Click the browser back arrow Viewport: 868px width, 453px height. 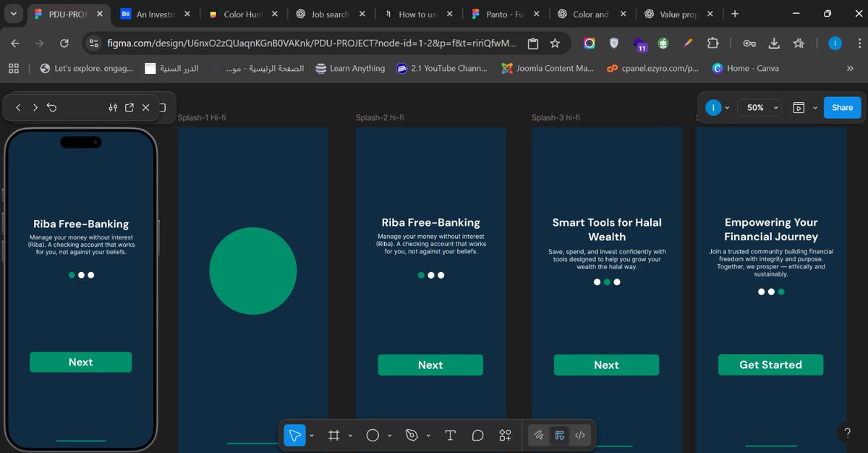pyautogui.click(x=15, y=43)
